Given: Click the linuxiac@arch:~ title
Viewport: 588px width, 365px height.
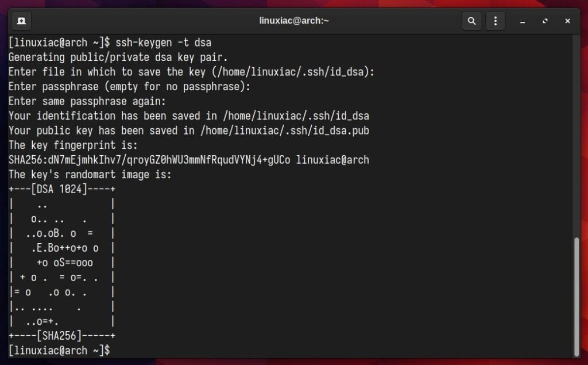Looking at the screenshot, I should [294, 21].
